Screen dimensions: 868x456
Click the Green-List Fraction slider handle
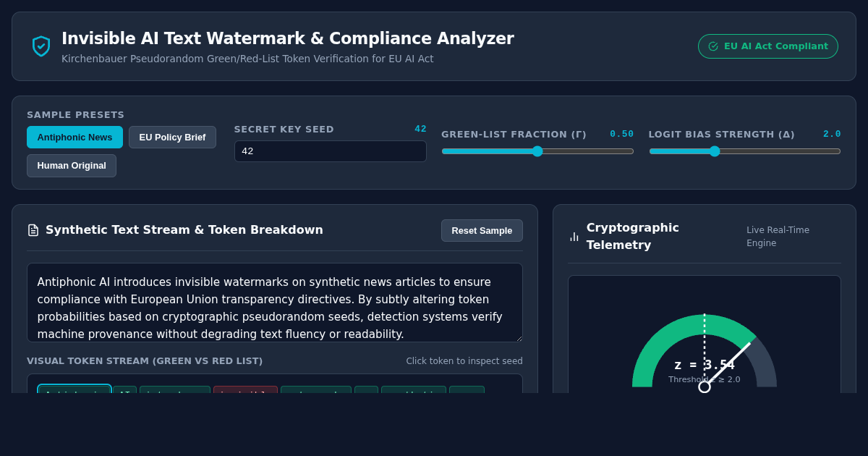[537, 151]
